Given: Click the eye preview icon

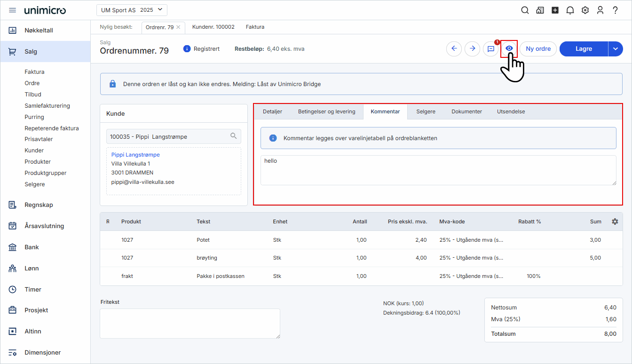Looking at the screenshot, I should [x=509, y=48].
